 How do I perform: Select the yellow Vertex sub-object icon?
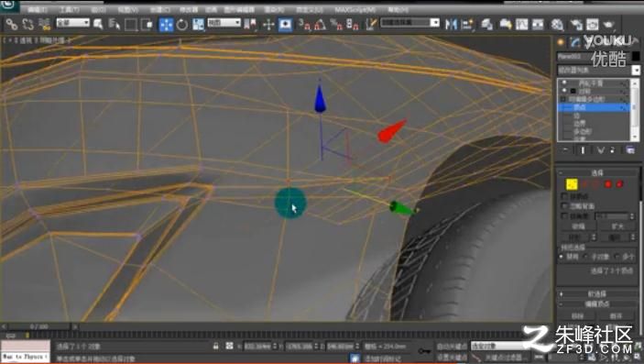coord(572,184)
